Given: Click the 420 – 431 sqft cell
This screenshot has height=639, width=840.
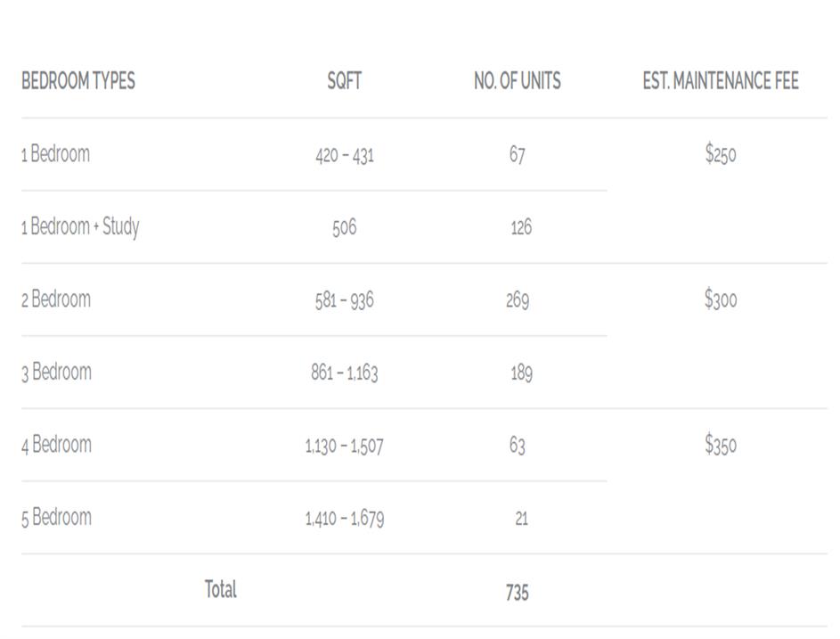Looking at the screenshot, I should (x=345, y=156).
